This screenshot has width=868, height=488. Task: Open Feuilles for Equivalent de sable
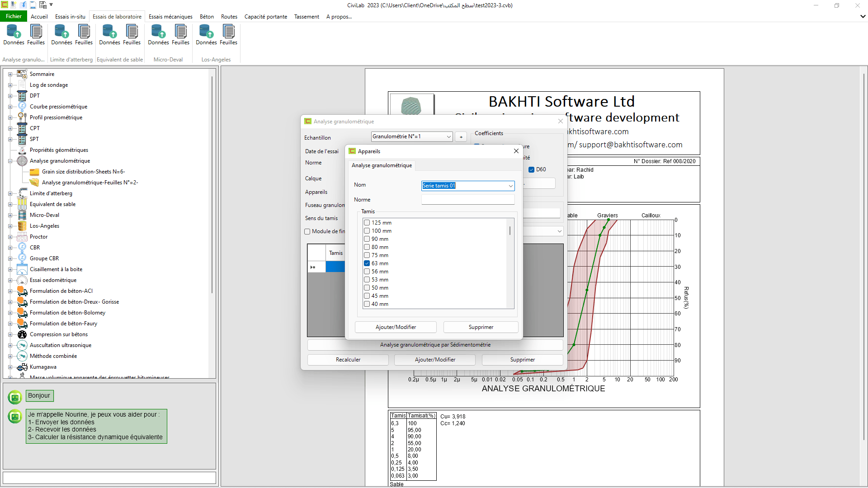click(x=132, y=35)
